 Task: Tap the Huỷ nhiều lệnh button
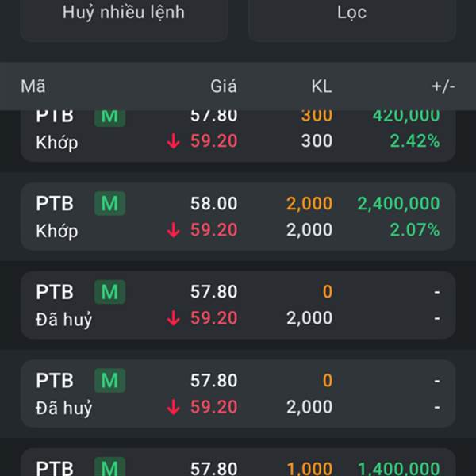pyautogui.click(x=125, y=17)
